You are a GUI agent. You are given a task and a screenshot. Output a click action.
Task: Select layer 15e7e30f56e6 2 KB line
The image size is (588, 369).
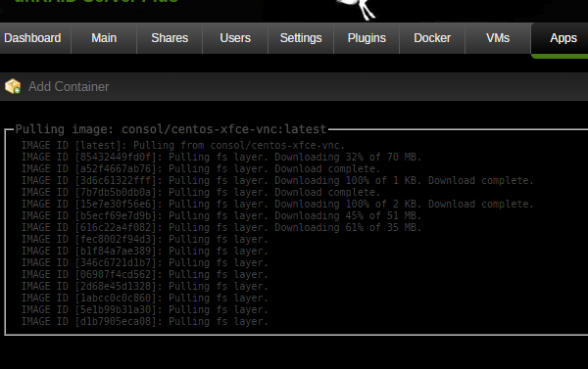pyautogui.click(x=277, y=205)
